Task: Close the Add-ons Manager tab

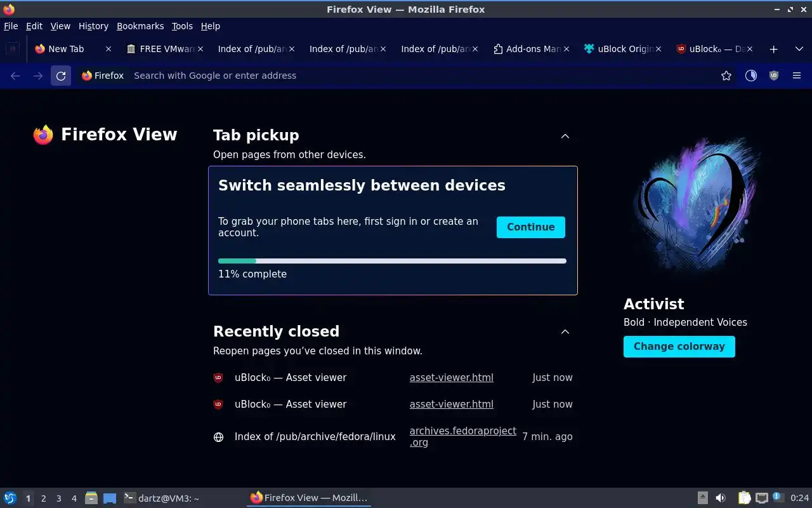Action: point(566,49)
